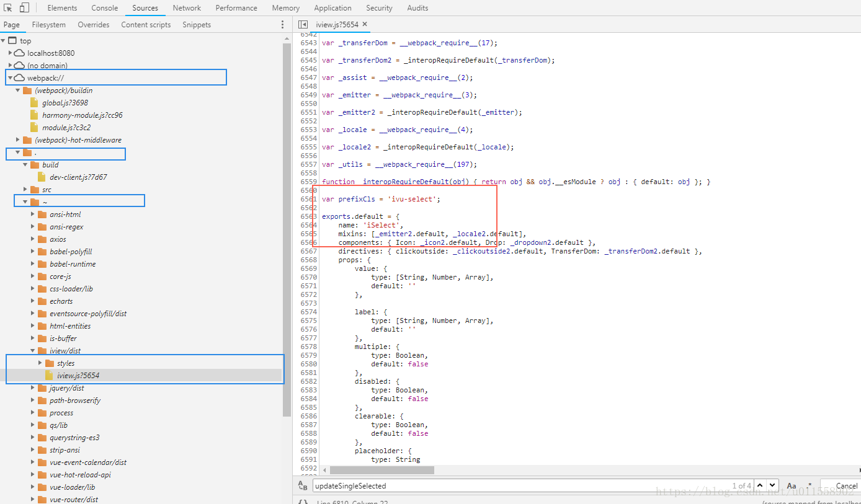Image resolution: width=861 pixels, height=504 pixels.
Task: Click the vue-router/dist folder icon
Action: (x=42, y=500)
